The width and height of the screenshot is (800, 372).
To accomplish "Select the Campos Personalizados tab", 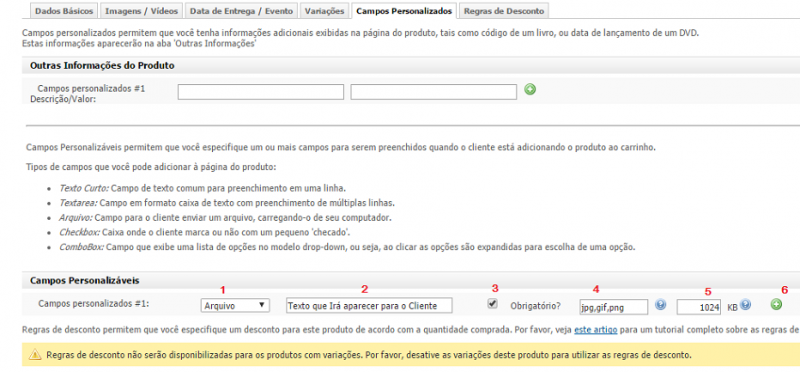I will point(404,11).
